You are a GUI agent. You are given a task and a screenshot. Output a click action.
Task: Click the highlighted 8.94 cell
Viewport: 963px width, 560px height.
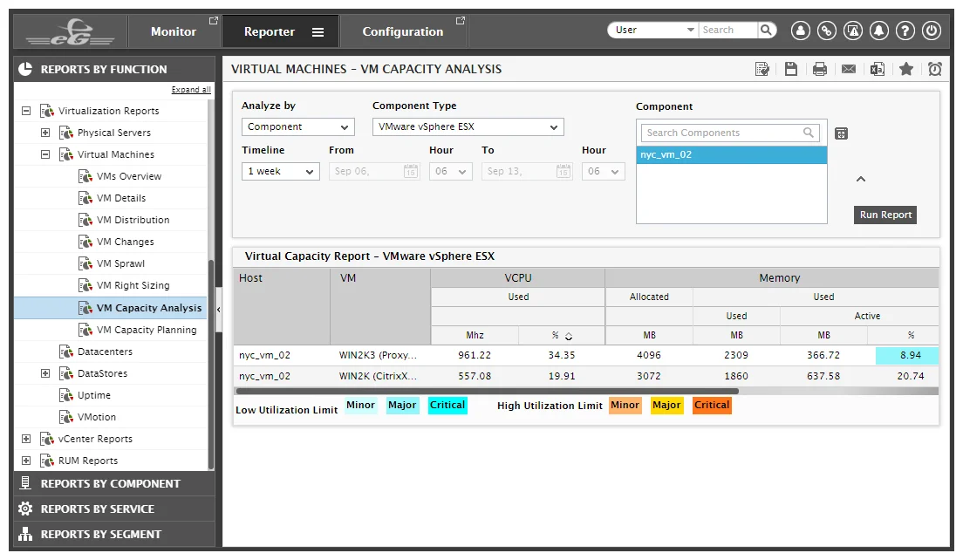(907, 356)
